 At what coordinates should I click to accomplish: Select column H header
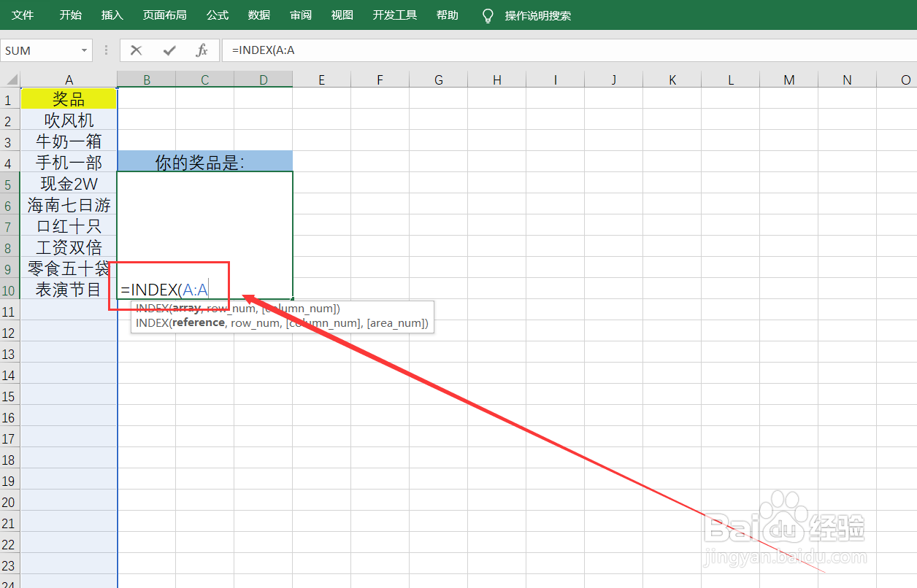click(497, 80)
